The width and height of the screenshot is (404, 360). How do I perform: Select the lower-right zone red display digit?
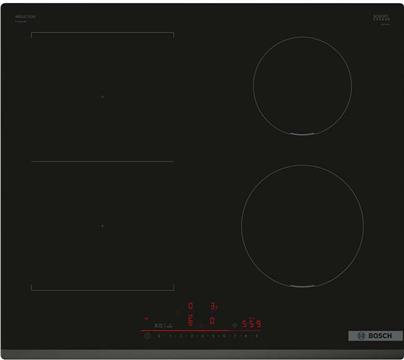click(212, 321)
